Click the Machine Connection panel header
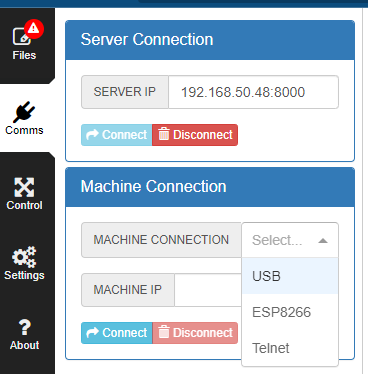The height and width of the screenshot is (374, 368). point(210,187)
